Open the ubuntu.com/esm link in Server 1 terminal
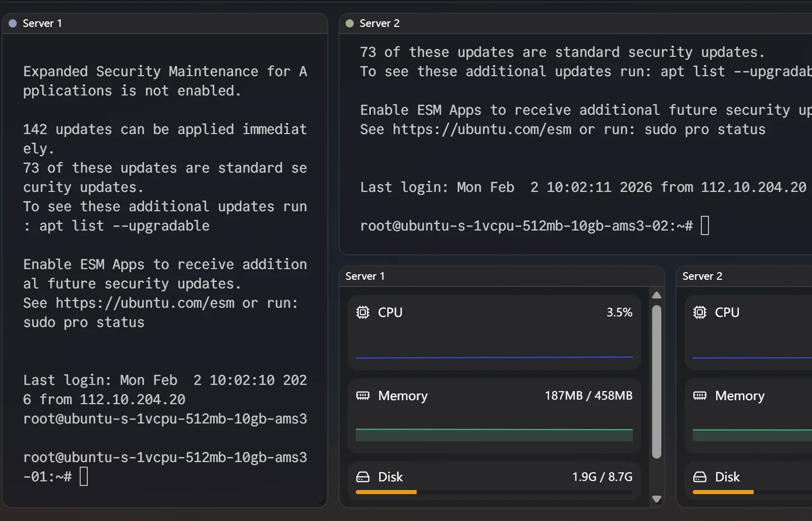This screenshot has height=521, width=812. [x=145, y=303]
